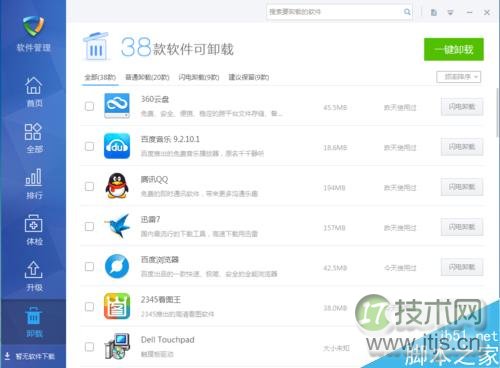
Task: Check the 2345看图王 checkbox
Action: pos(89,307)
